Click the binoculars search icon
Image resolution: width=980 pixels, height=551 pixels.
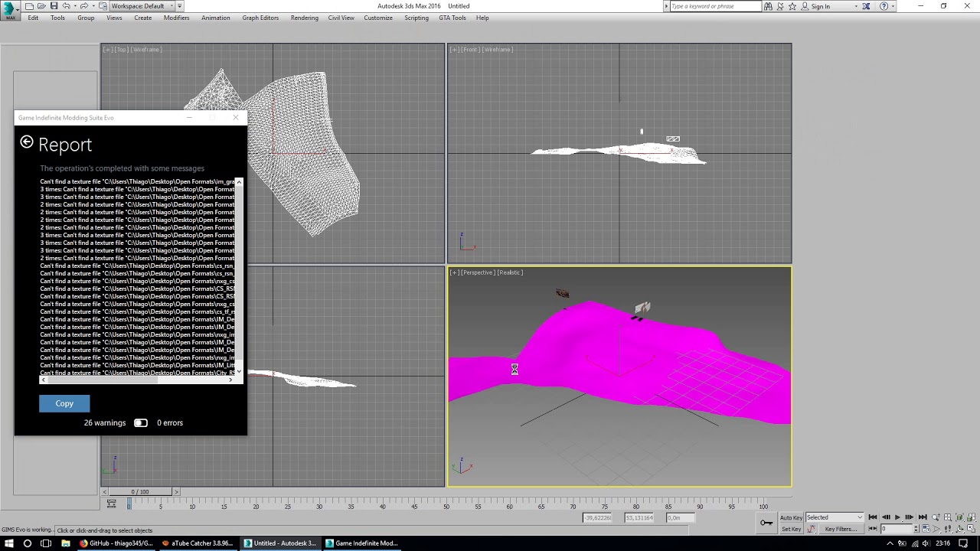(x=768, y=6)
